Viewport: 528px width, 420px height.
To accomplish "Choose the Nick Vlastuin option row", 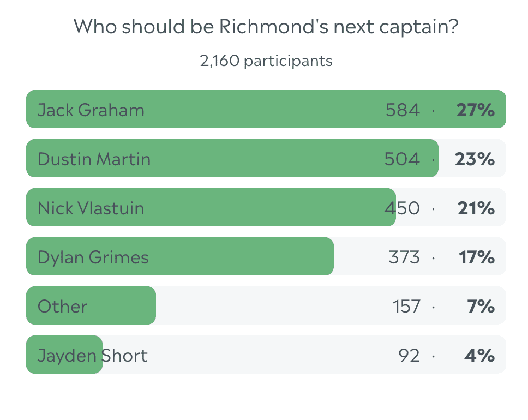I will pyautogui.click(x=266, y=207).
